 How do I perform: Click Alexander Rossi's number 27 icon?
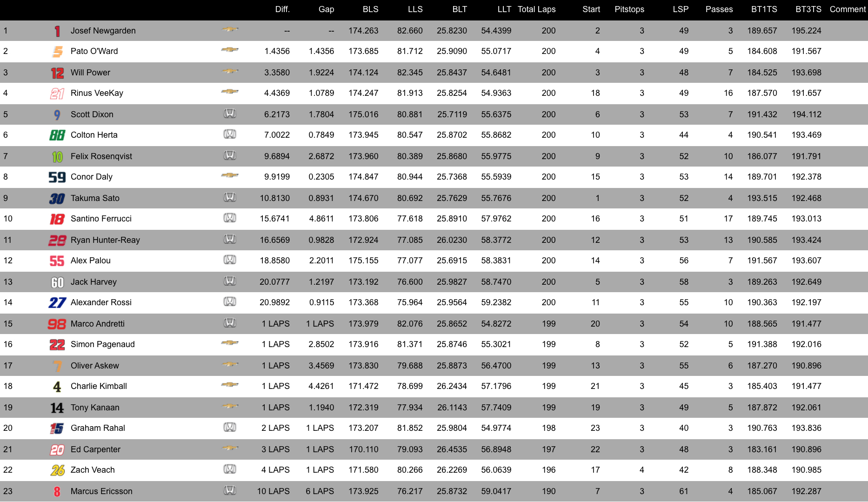[57, 303]
